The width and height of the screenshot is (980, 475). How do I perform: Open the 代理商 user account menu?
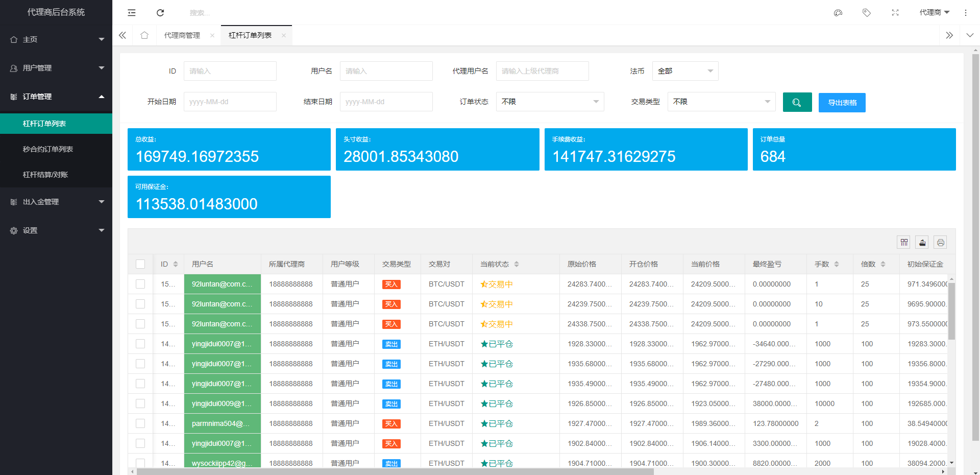934,13
